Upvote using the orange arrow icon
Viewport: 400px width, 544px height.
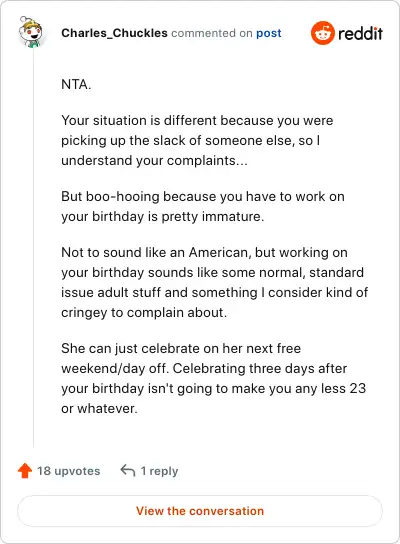25,470
